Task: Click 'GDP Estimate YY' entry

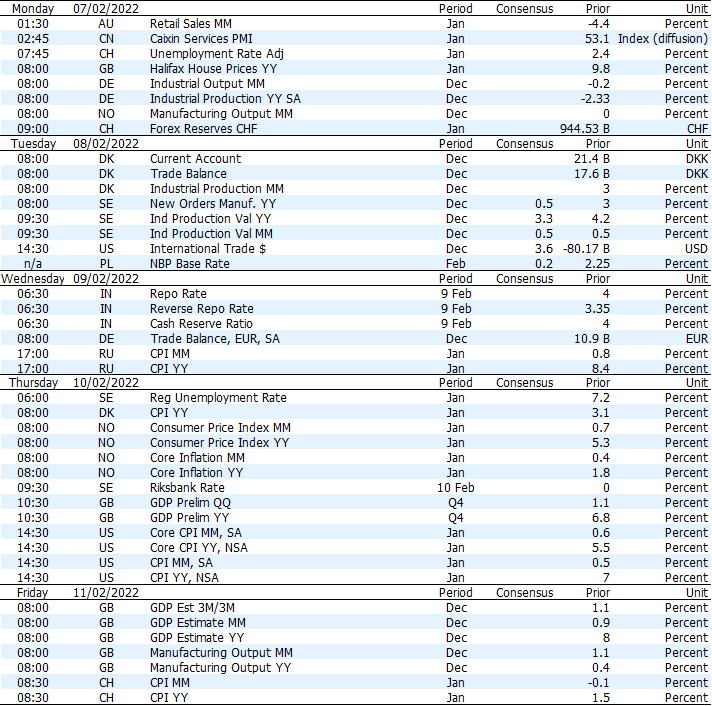Action: pos(197,637)
